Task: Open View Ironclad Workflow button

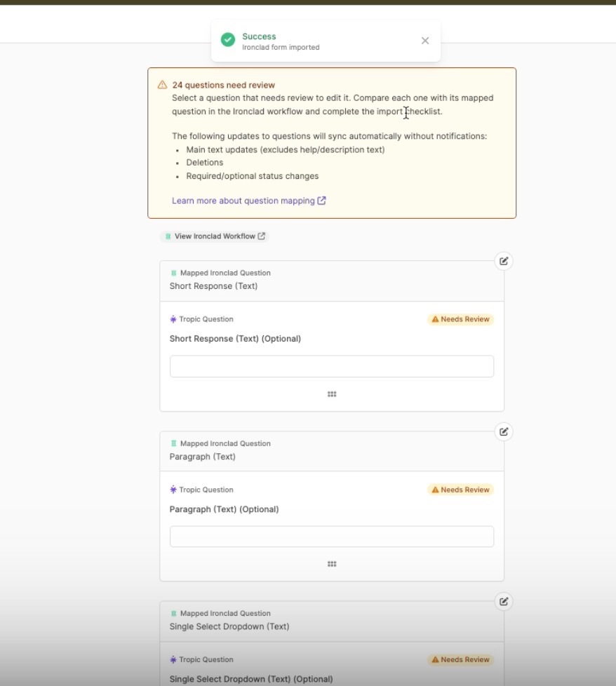Action: pos(215,236)
